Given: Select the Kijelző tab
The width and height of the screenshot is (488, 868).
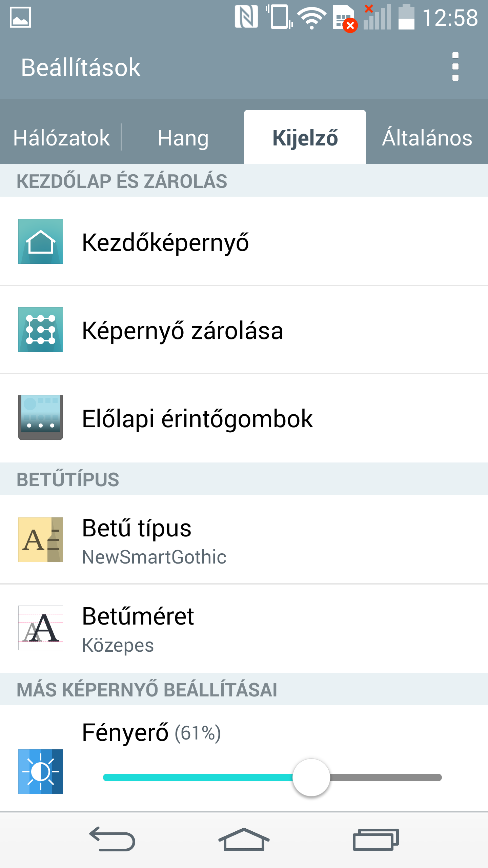Looking at the screenshot, I should [x=305, y=138].
